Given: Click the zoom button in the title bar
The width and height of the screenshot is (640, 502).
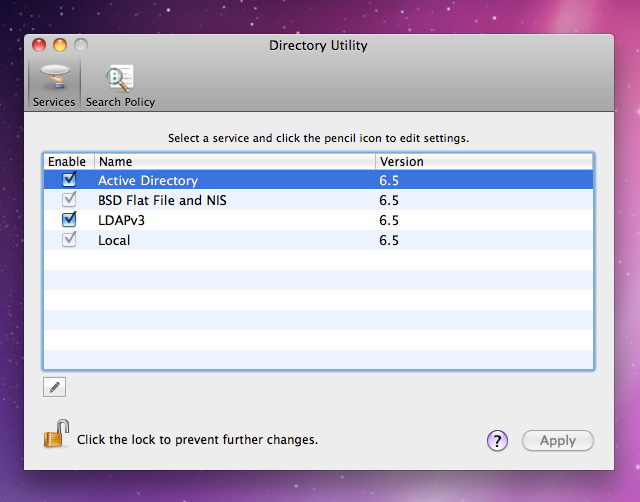Looking at the screenshot, I should click(x=81, y=45).
